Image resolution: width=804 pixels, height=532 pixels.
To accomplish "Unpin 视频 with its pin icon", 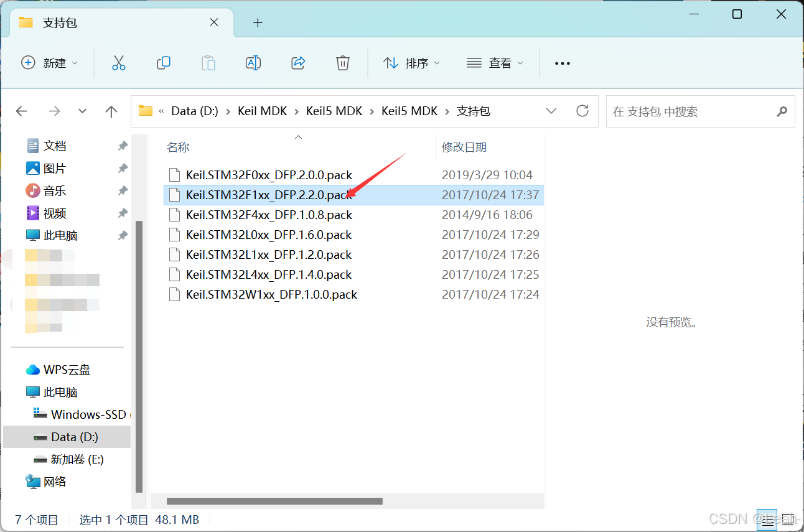I will point(123,213).
